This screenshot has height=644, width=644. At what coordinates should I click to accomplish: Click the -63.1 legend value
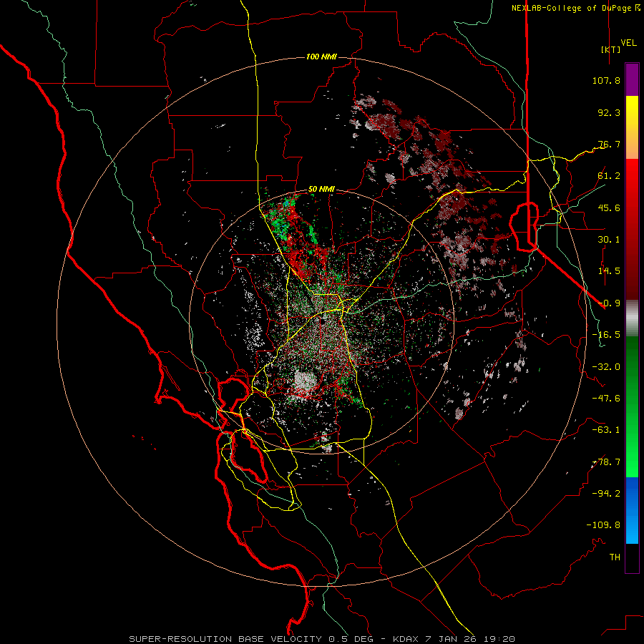pyautogui.click(x=606, y=430)
